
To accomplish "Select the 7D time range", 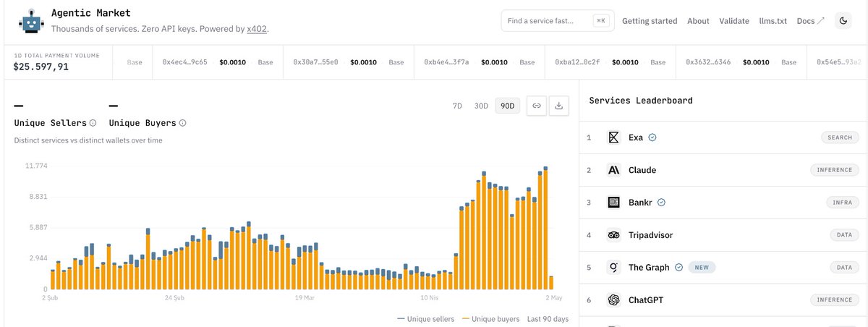I will [x=457, y=106].
